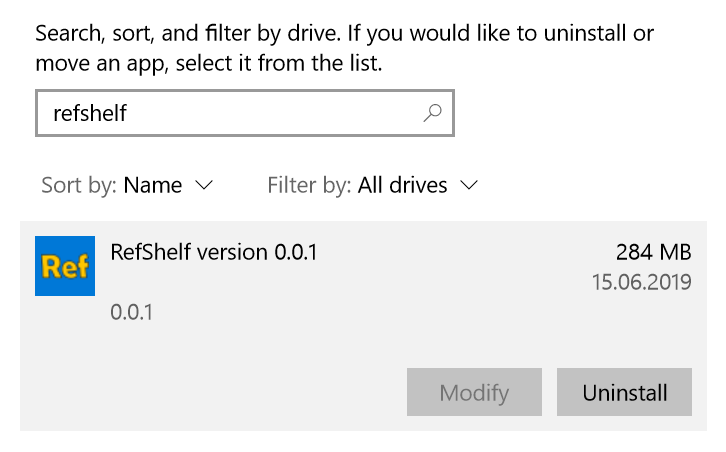This screenshot has height=452, width=726.
Task: Click the magnifier search icon
Action: (432, 114)
